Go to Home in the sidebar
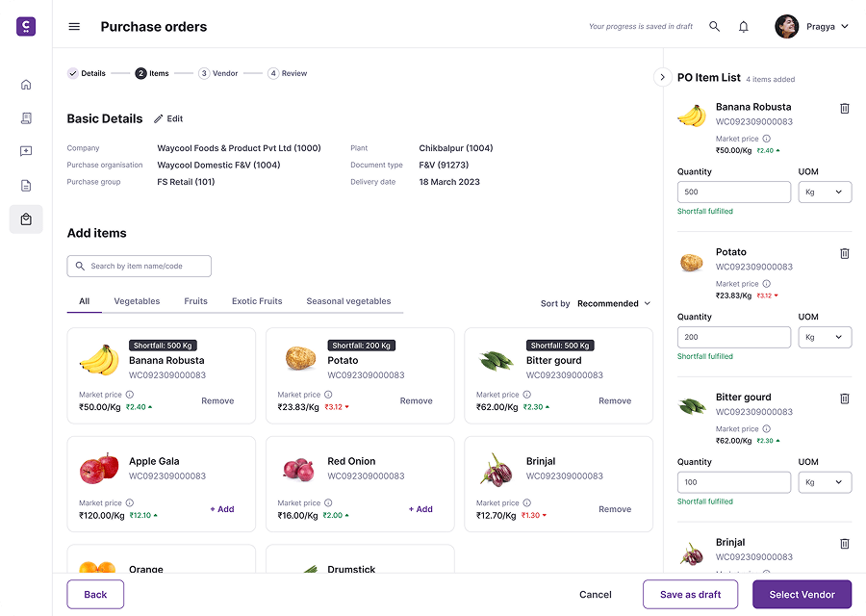Image resolution: width=866 pixels, height=616 pixels. pos(26,85)
